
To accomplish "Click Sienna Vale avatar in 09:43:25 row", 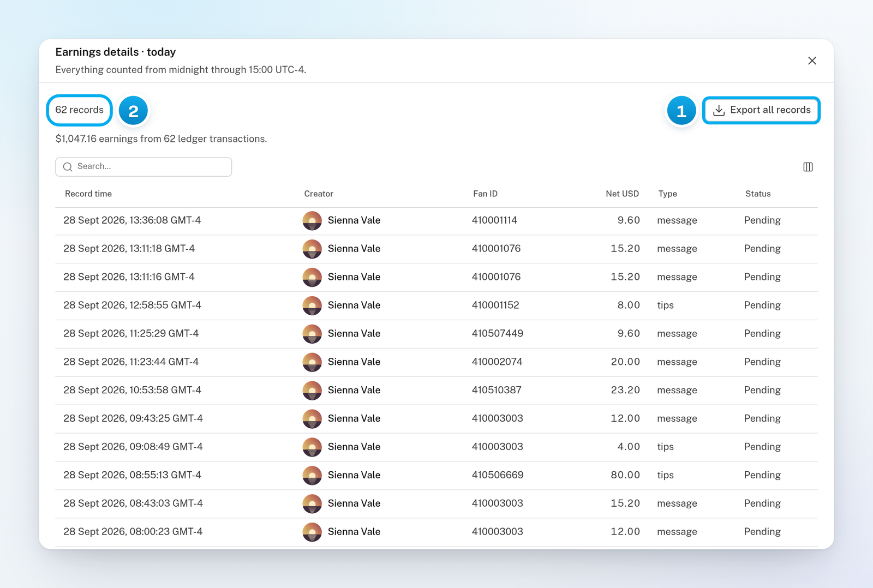I will pyautogui.click(x=312, y=419).
